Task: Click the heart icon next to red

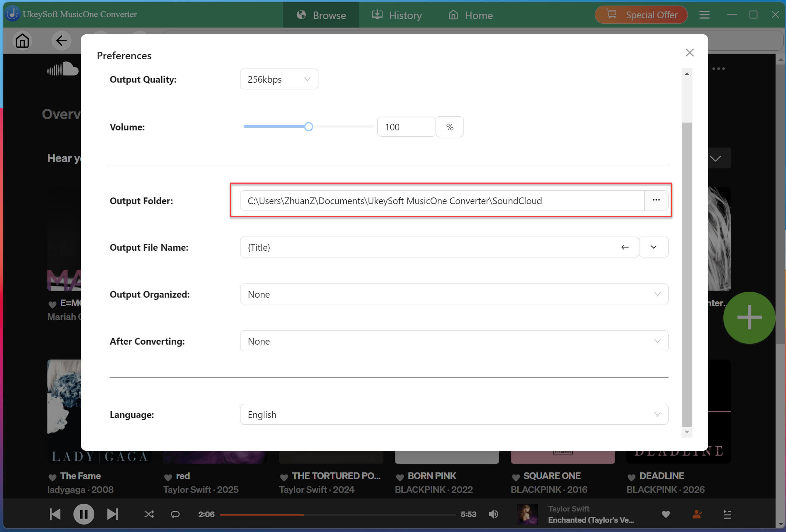Action: (168, 477)
